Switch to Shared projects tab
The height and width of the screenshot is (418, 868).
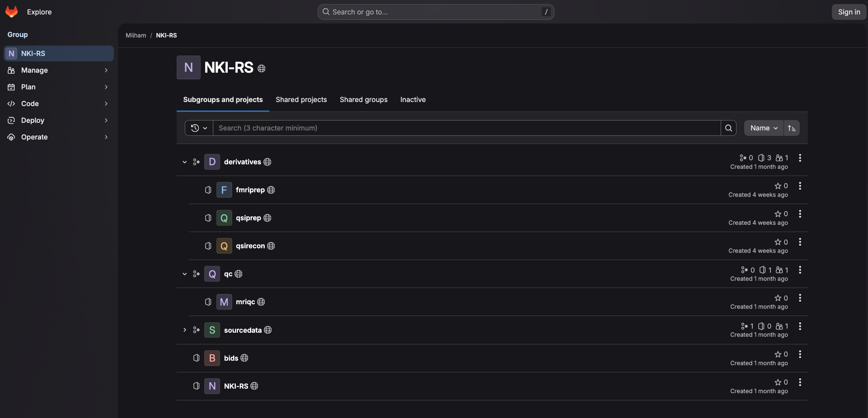pos(301,100)
